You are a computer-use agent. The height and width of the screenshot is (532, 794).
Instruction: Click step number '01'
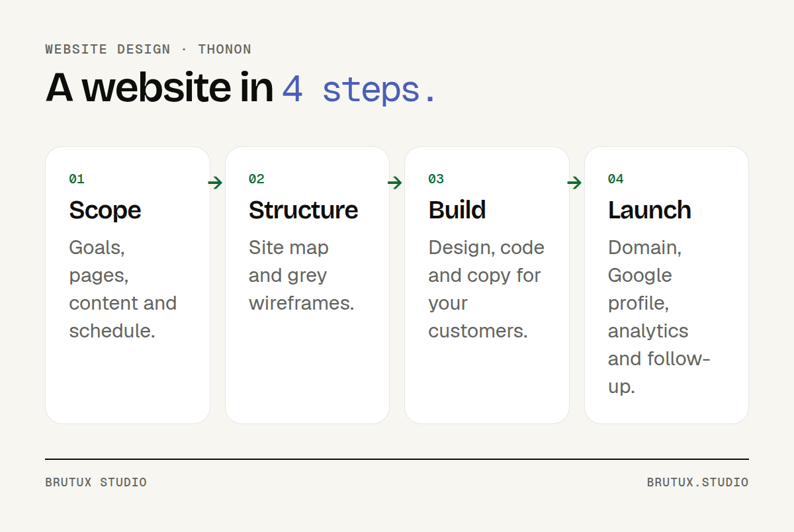[77, 179]
